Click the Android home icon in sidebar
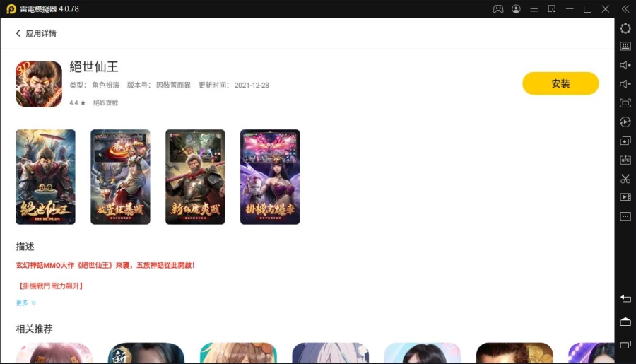The width and height of the screenshot is (636, 364). click(x=625, y=322)
